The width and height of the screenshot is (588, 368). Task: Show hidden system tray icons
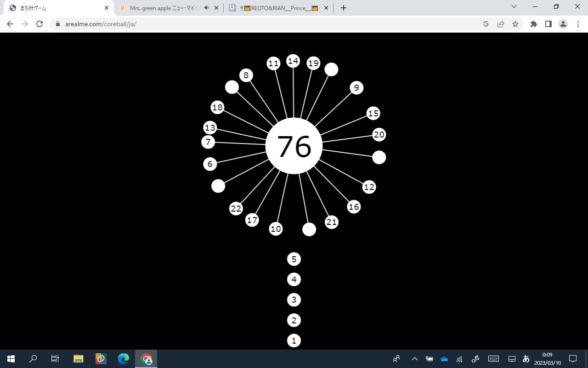pyautogui.click(x=414, y=359)
